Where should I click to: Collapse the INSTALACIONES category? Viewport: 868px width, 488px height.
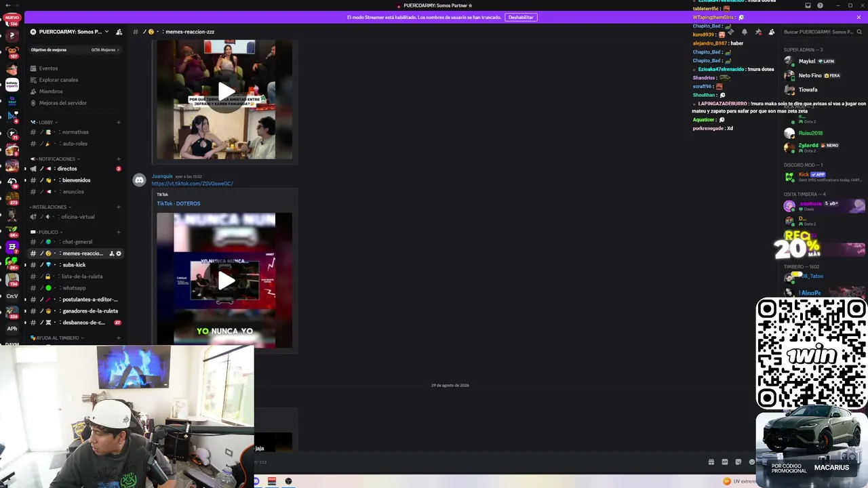52,207
